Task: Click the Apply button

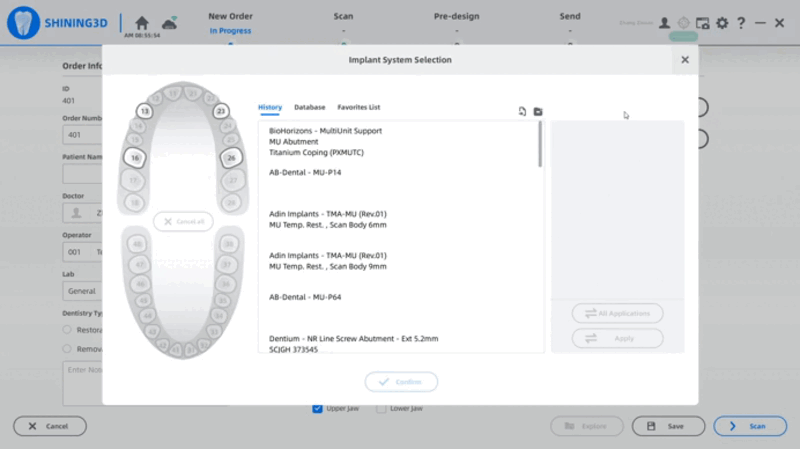Action: point(617,338)
